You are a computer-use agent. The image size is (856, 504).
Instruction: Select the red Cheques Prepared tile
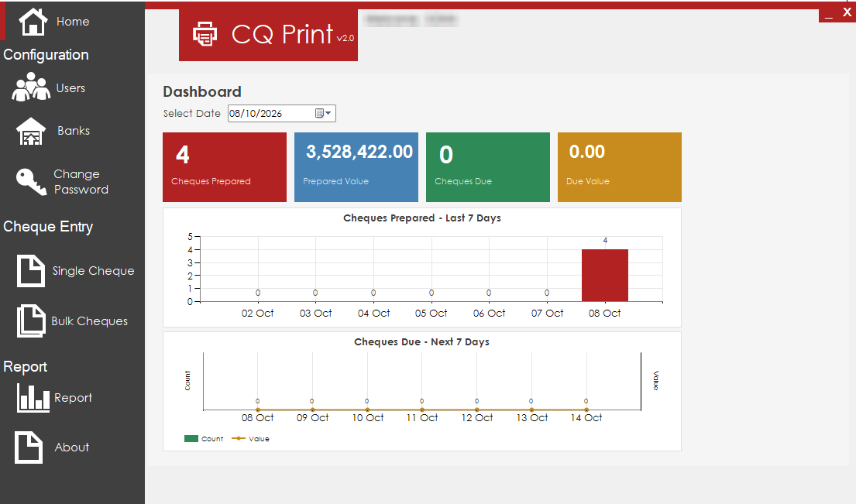tap(225, 167)
